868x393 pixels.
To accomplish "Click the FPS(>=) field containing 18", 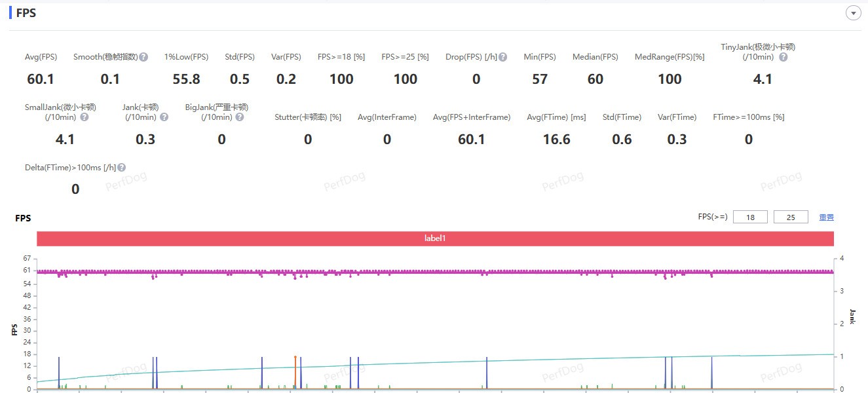I will point(750,217).
